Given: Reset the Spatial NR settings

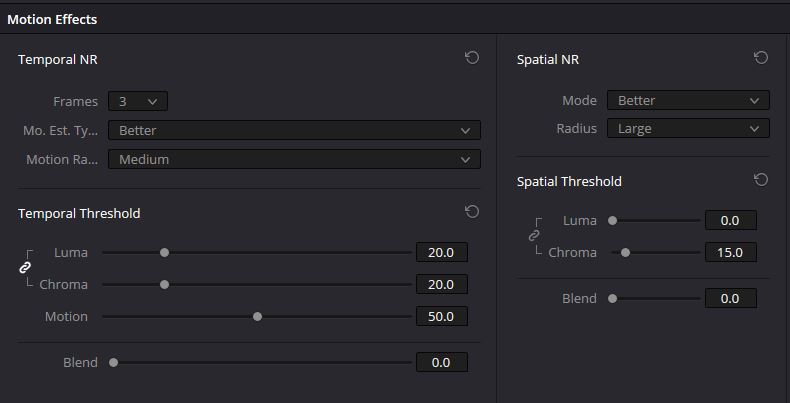Looking at the screenshot, I should (760, 58).
